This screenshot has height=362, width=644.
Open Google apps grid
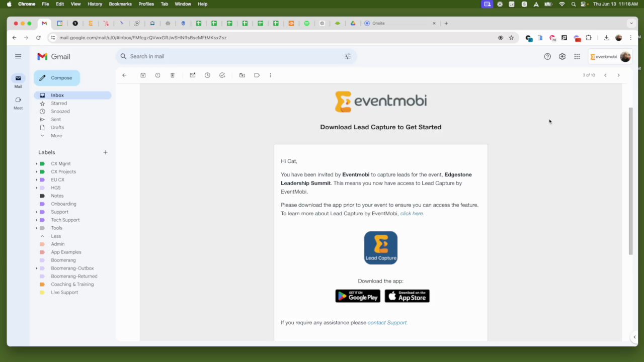tap(577, 57)
